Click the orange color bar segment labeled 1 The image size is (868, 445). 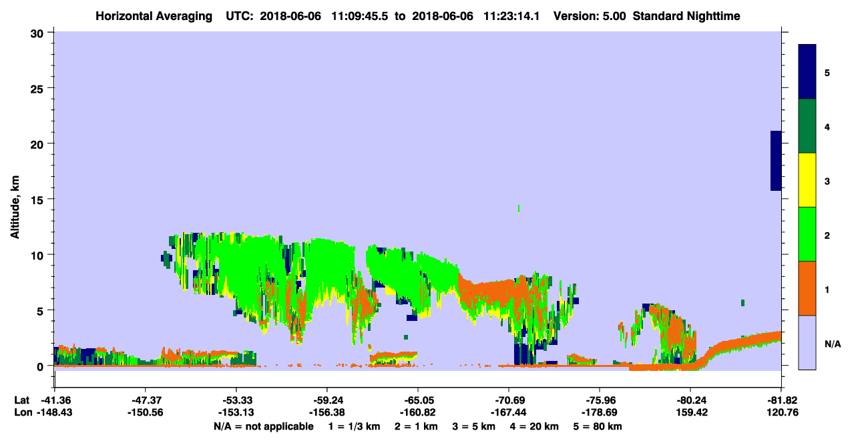tap(807, 288)
